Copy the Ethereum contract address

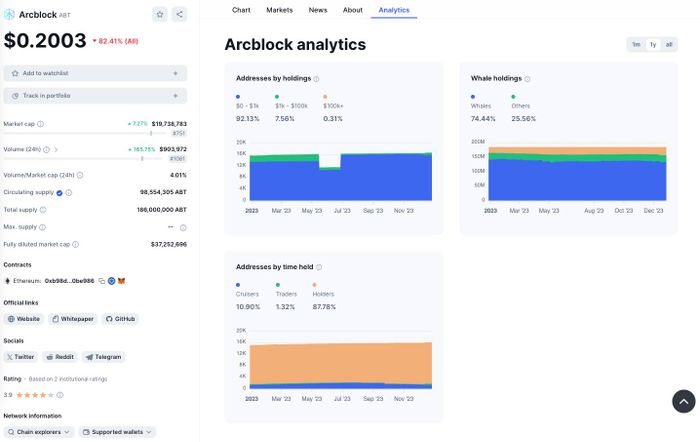click(102, 281)
